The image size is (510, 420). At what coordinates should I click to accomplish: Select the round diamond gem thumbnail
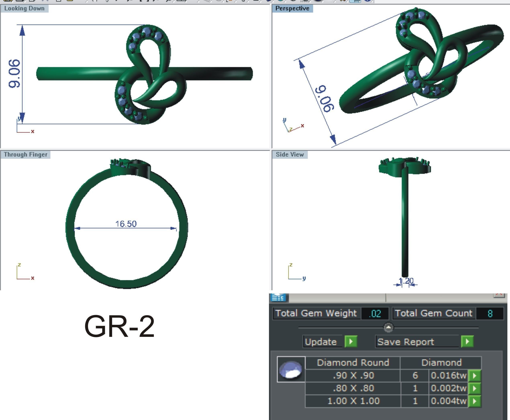click(x=291, y=369)
